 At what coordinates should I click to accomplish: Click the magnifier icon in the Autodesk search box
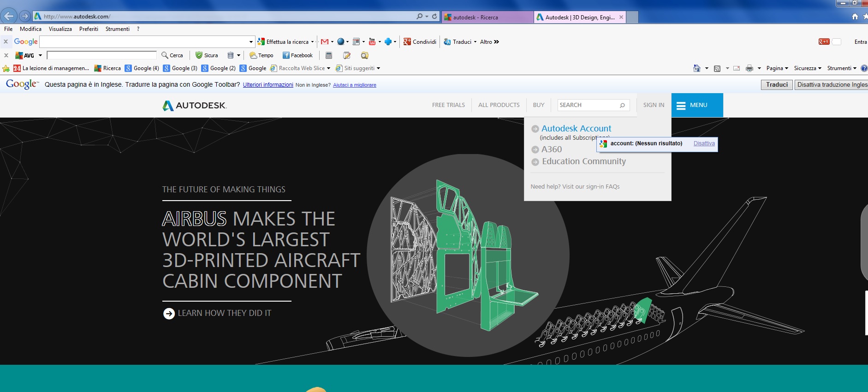(x=622, y=105)
